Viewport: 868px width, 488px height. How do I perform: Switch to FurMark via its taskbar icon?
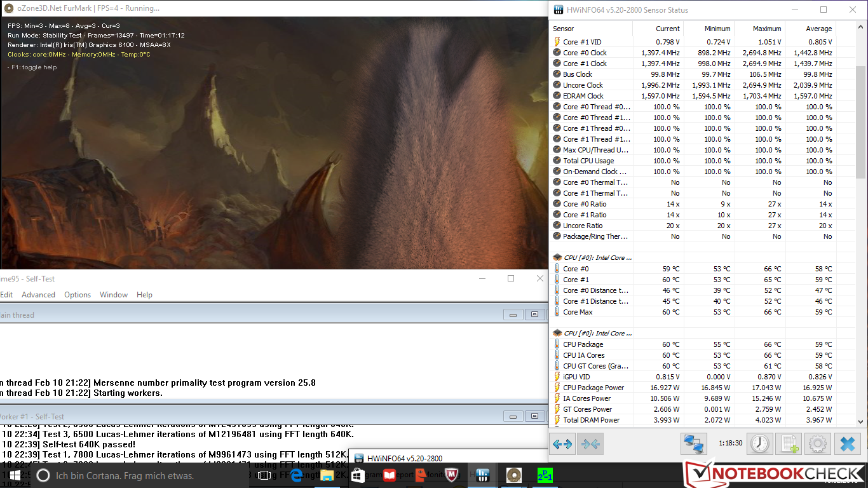pyautogui.click(x=513, y=475)
